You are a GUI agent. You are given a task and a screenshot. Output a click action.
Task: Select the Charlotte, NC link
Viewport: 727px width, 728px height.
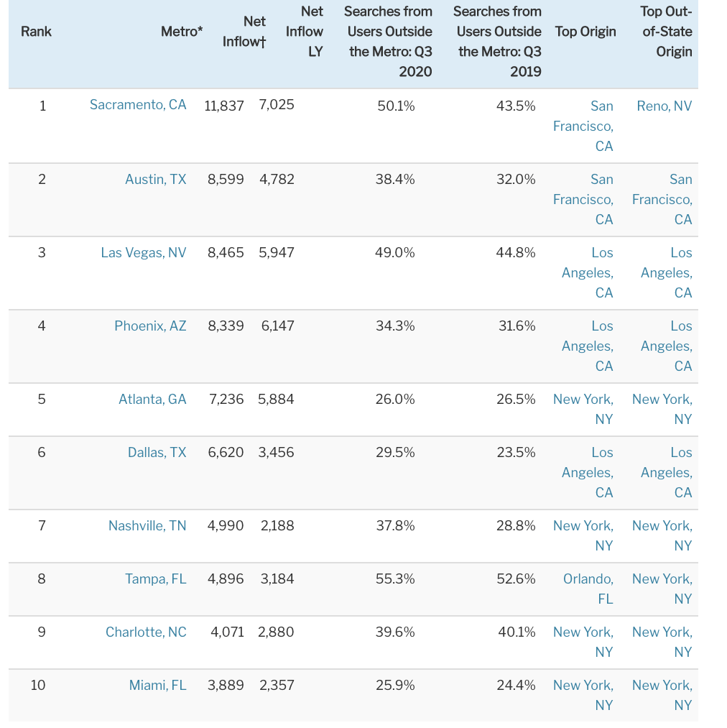[x=146, y=632]
